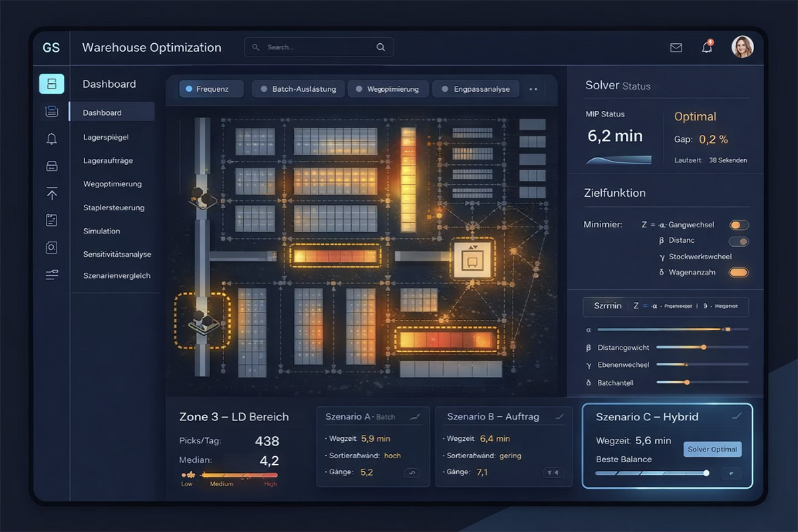
Task: Select the Wegoptimierung view option in map toolbar
Action: 388,89
